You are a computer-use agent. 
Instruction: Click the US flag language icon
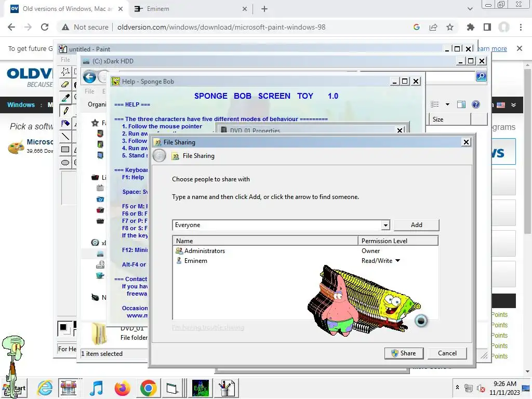click(501, 105)
